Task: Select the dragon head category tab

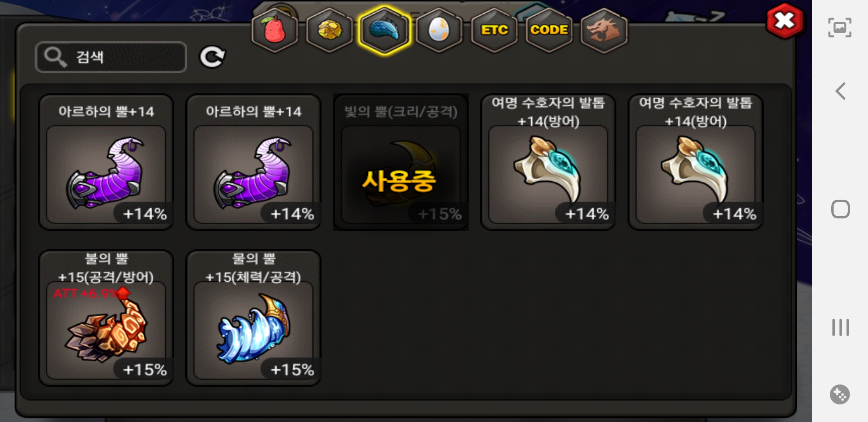Action: 604,30
